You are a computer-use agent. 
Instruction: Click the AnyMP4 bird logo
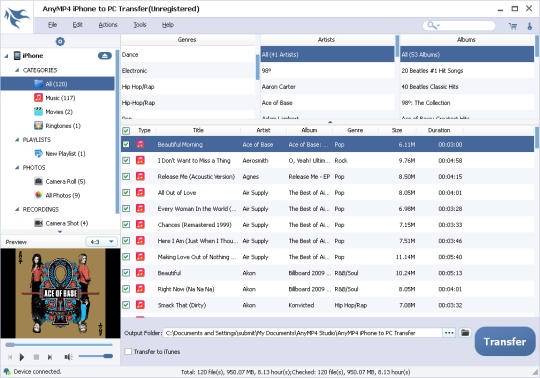click(x=17, y=18)
